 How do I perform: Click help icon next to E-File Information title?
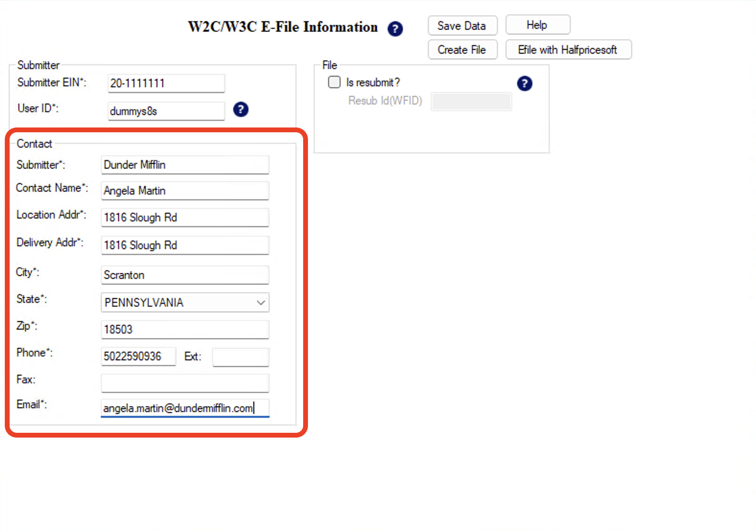coord(395,29)
